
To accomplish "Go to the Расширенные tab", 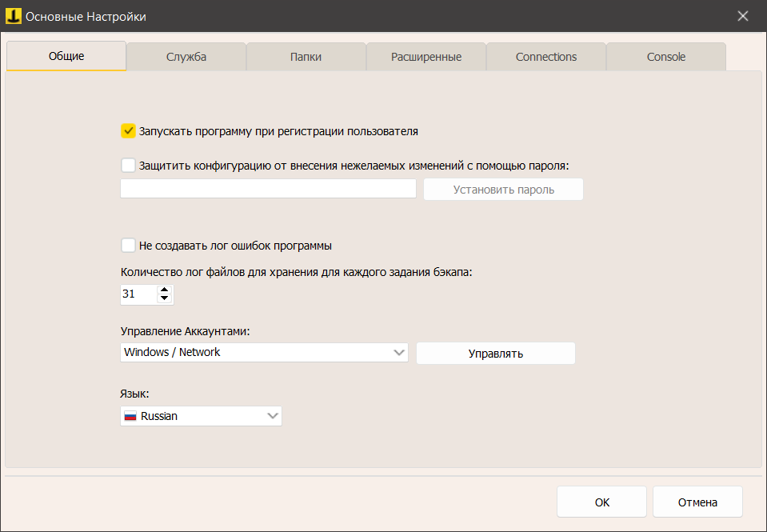I will tap(426, 57).
